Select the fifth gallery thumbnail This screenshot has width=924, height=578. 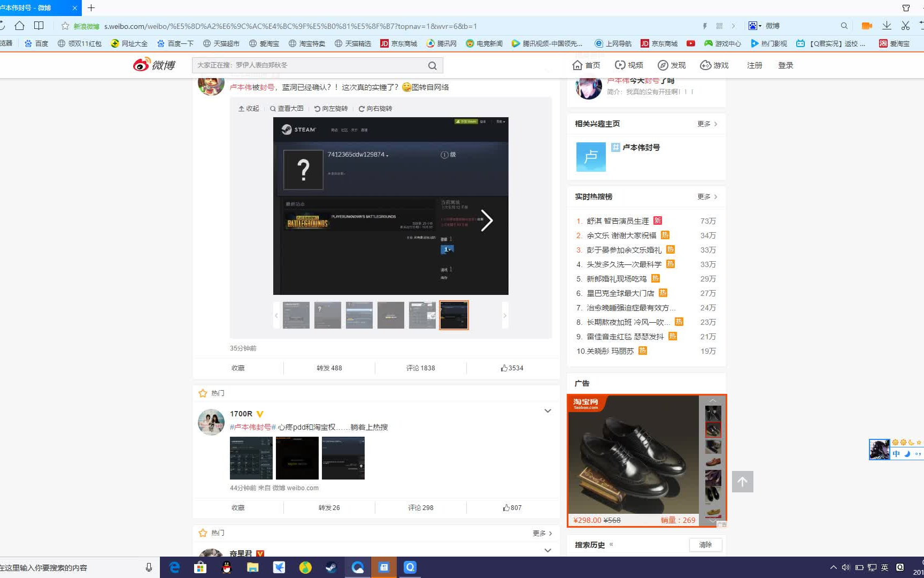click(x=422, y=315)
